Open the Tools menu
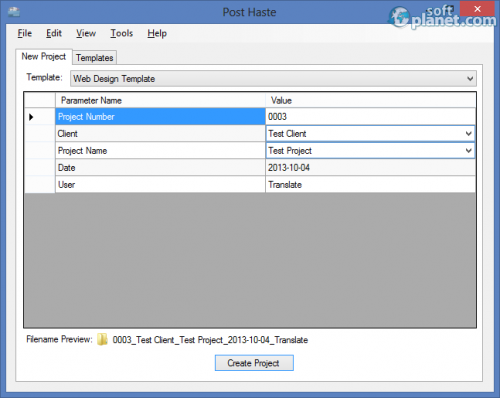Screen dimensions: 500x398 [122, 33]
